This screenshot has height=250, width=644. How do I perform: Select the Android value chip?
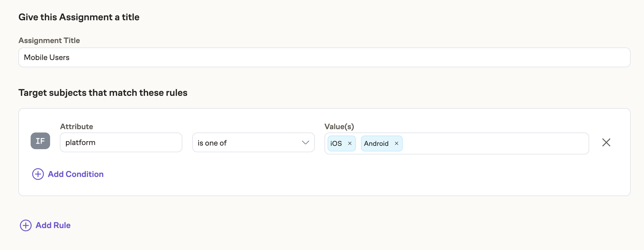click(x=376, y=143)
